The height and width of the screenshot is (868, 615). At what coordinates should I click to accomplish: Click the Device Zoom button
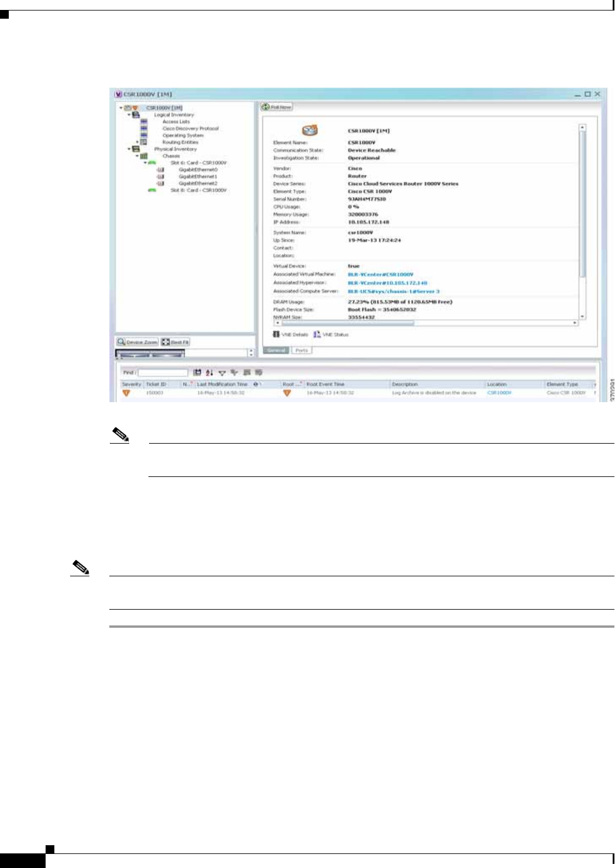[137, 342]
